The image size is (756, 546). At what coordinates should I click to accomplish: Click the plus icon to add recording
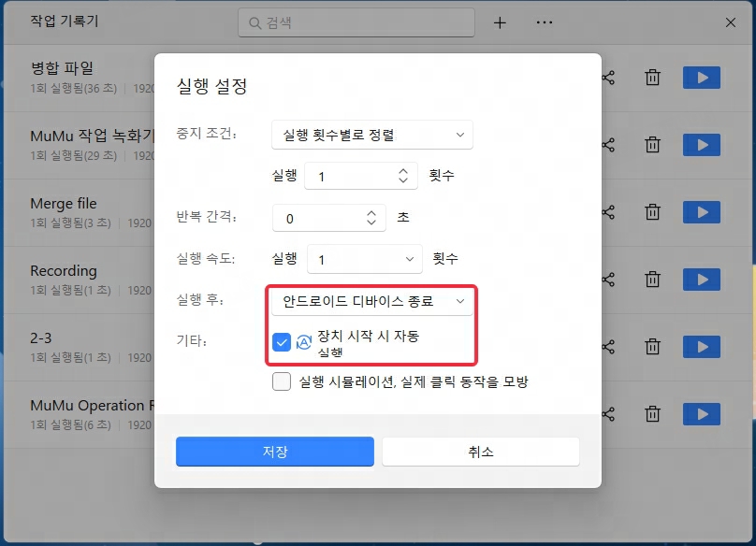tap(500, 22)
